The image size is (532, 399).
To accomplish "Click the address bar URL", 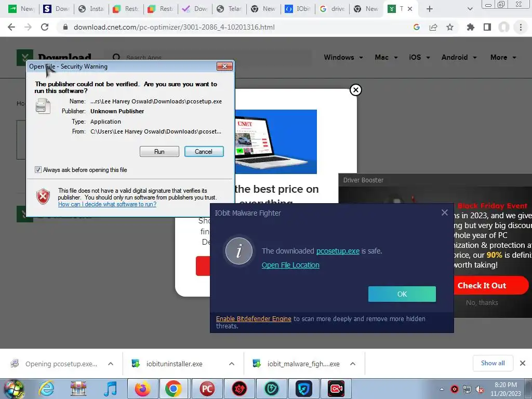I will [174, 27].
